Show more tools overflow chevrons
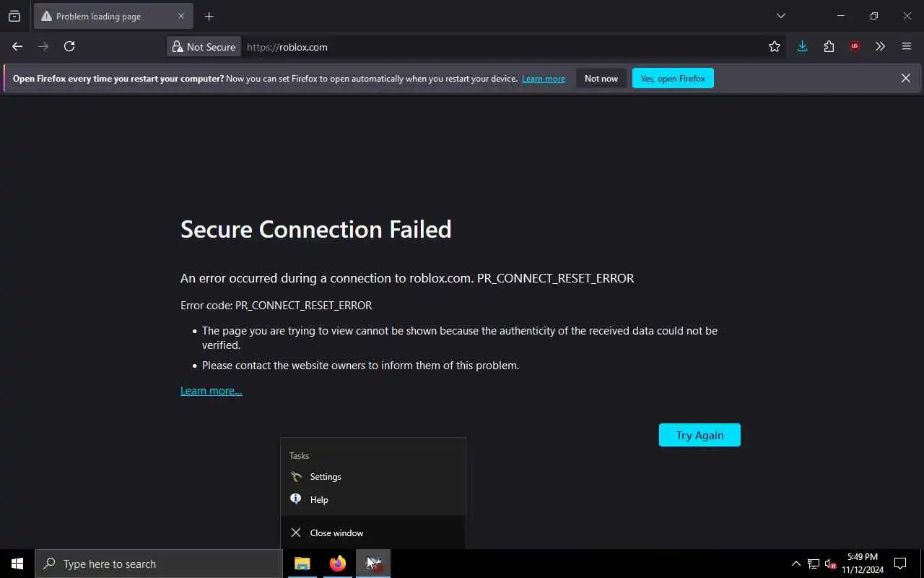Screen dimensions: 924x578 [x=880, y=46]
